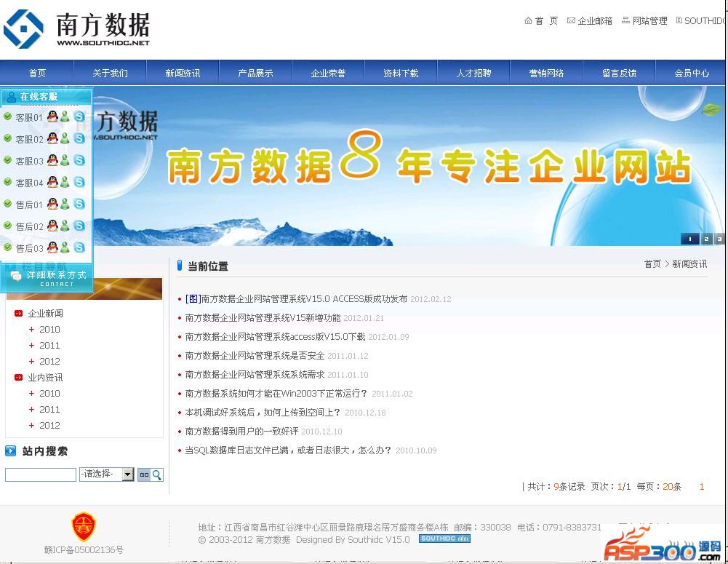The height and width of the screenshot is (564, 728).
Task: Open MSN chat for 售后01
Action: (x=65, y=204)
